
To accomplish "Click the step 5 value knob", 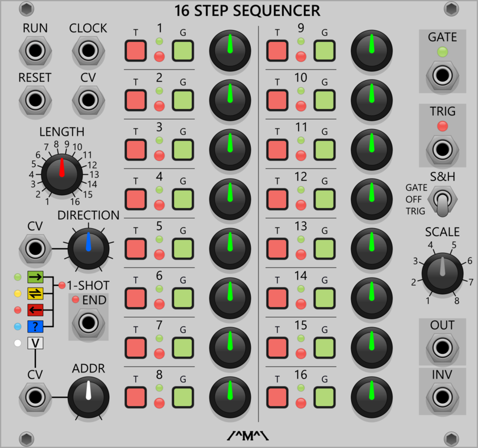I will click(230, 249).
